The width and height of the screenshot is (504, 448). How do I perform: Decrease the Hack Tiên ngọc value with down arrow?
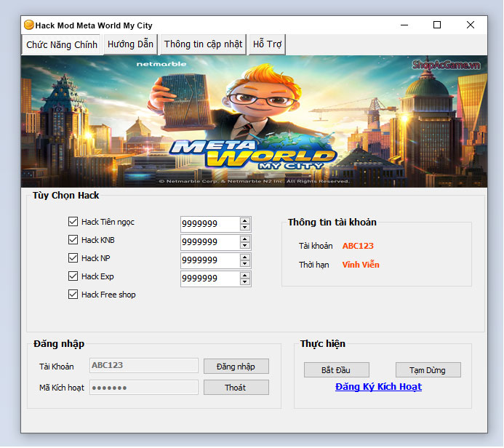(245, 228)
